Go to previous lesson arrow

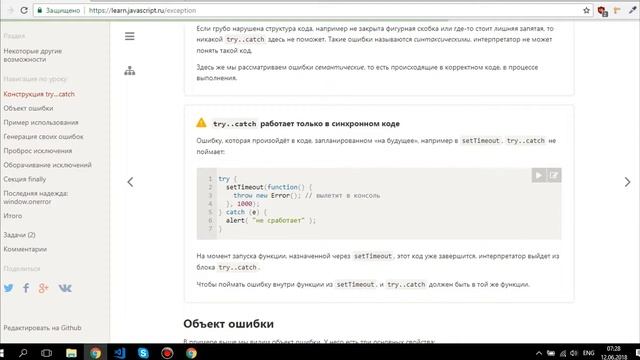[x=130, y=182]
